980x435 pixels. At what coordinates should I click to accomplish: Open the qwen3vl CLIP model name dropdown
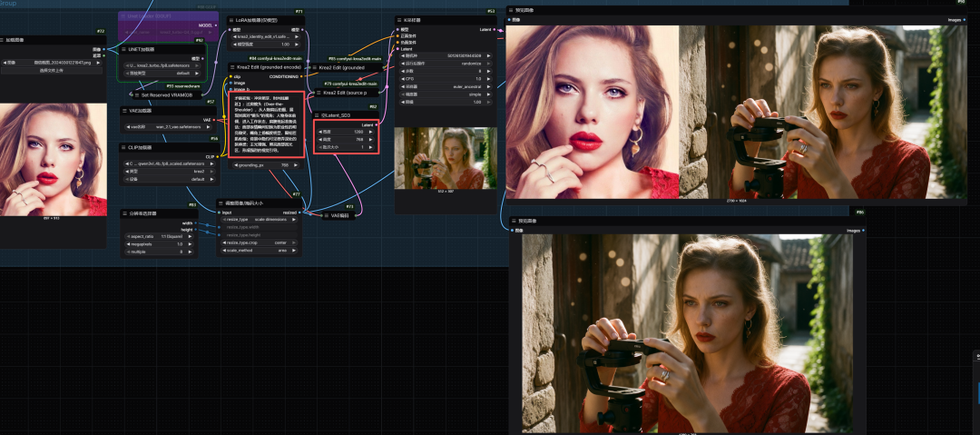click(x=170, y=163)
